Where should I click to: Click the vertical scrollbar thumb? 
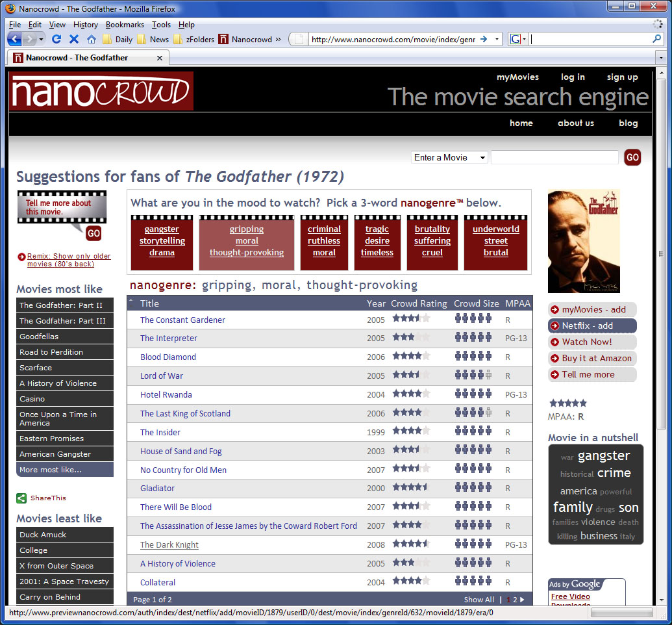click(661, 255)
